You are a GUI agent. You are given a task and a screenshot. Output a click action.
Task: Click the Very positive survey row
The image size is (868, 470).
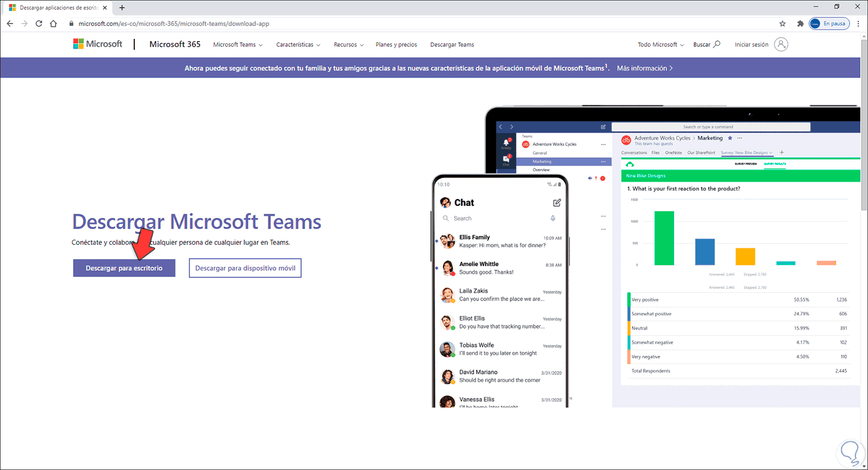(738, 300)
